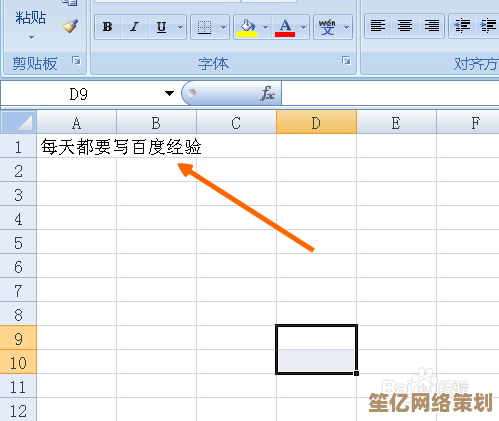Select row 12 header
Screen dimensions: 499x421
coord(18,410)
